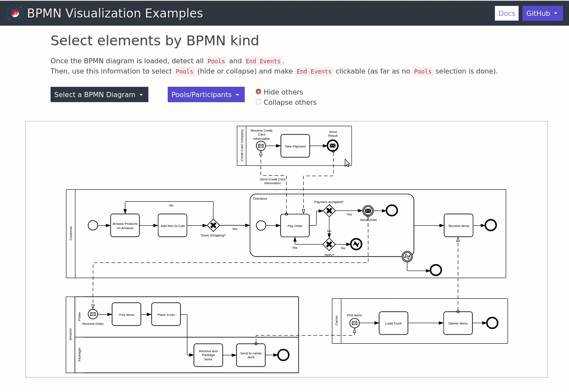Select the Send Order message event
The height and width of the screenshot is (392, 569).
tap(368, 211)
